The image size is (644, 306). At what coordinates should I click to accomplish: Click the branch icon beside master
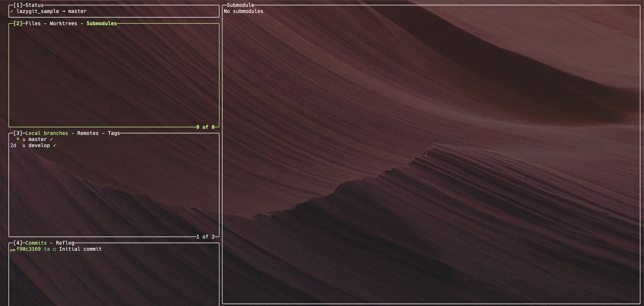coord(24,139)
